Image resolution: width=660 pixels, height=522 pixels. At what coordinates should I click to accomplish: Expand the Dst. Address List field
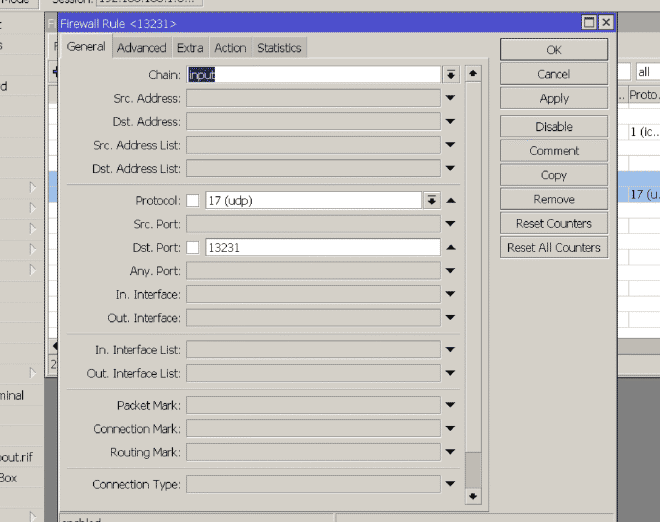450,168
